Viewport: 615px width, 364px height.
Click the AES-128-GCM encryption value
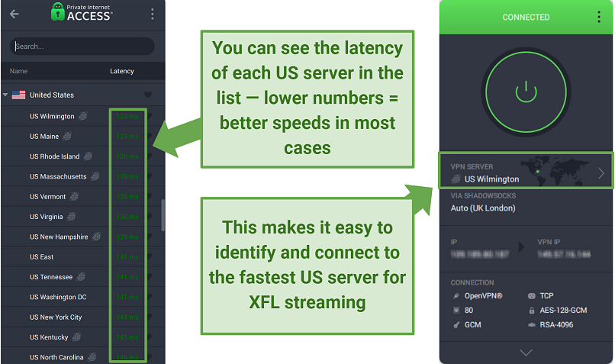click(x=563, y=311)
